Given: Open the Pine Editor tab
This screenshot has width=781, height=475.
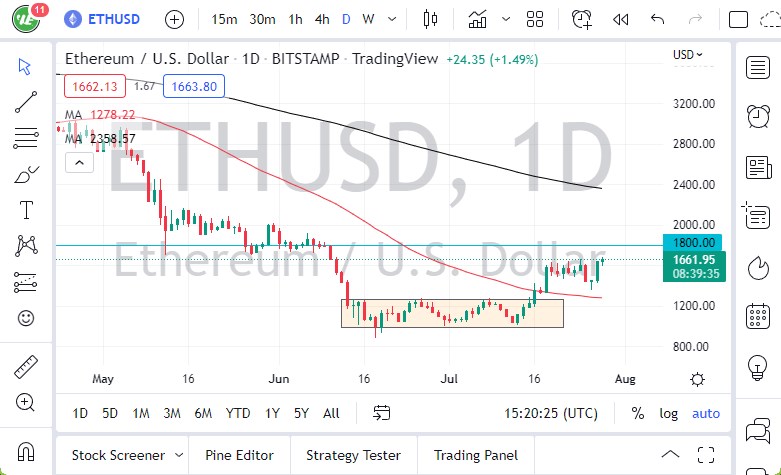Looking at the screenshot, I should (x=240, y=455).
